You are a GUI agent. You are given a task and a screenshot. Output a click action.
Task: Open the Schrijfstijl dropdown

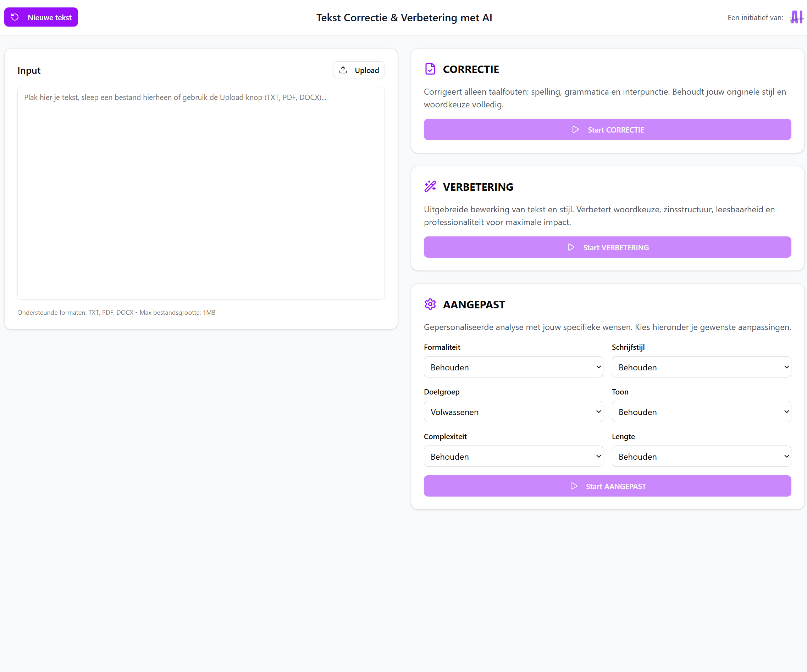(701, 367)
